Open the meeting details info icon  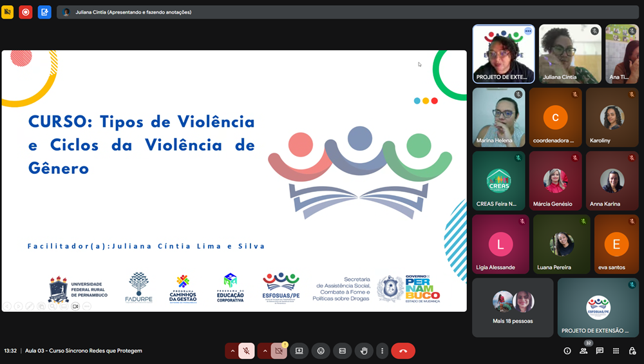tap(567, 351)
